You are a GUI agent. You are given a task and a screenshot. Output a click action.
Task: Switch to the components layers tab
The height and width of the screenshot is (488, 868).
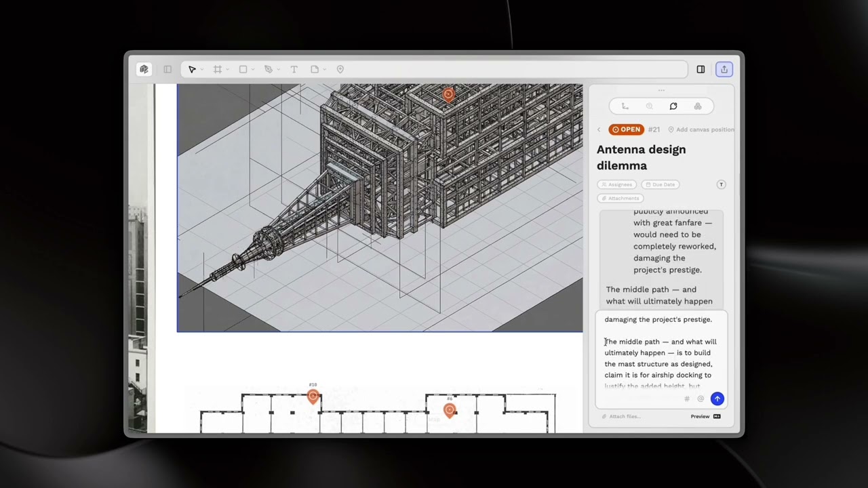698,106
